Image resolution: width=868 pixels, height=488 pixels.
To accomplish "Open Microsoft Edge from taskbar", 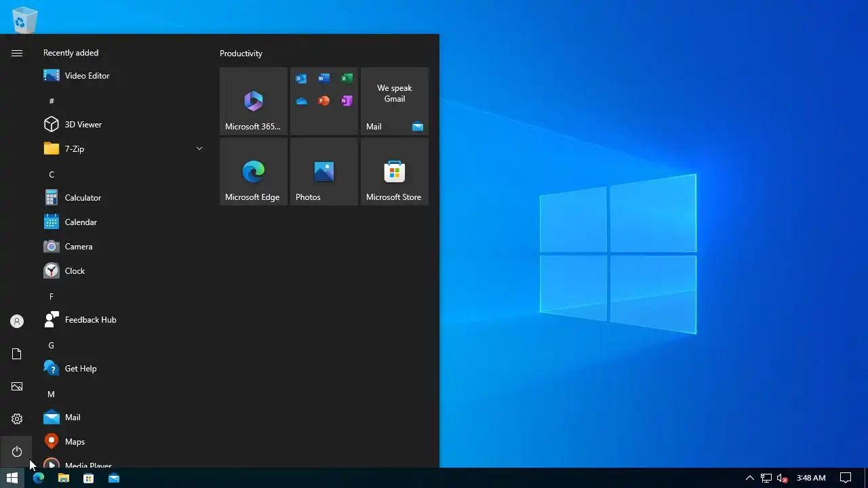I will [x=39, y=478].
